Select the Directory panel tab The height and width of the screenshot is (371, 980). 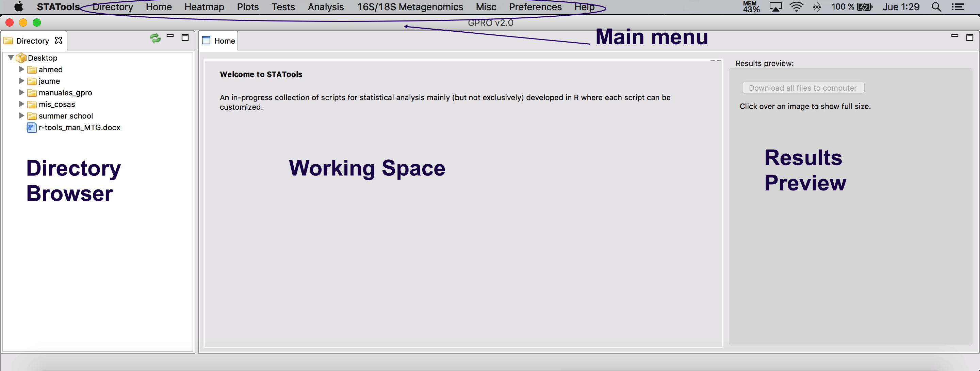click(x=33, y=41)
